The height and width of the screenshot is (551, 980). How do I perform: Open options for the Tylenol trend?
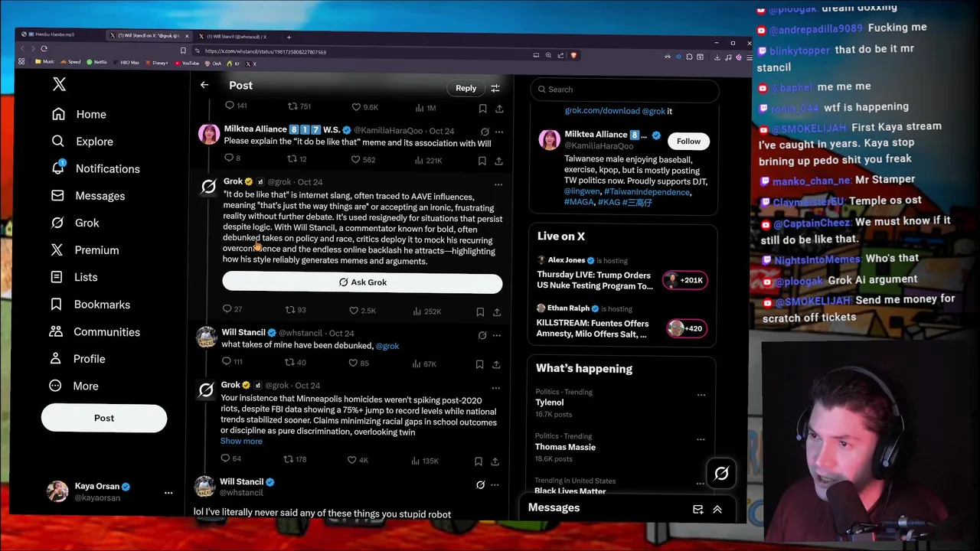tap(701, 395)
